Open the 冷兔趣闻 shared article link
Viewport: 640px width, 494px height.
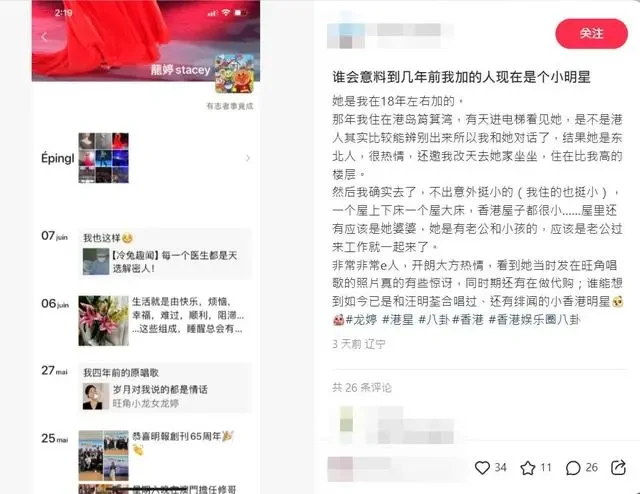tap(165, 261)
